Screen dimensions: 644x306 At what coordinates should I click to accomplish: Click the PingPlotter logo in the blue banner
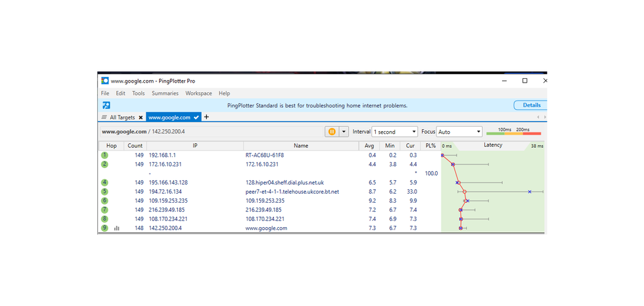tap(106, 105)
